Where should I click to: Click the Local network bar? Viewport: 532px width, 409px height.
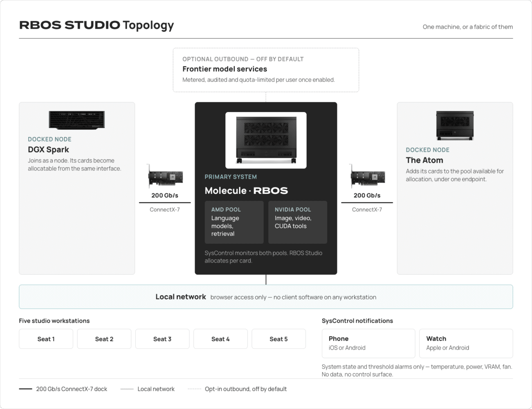click(x=266, y=297)
